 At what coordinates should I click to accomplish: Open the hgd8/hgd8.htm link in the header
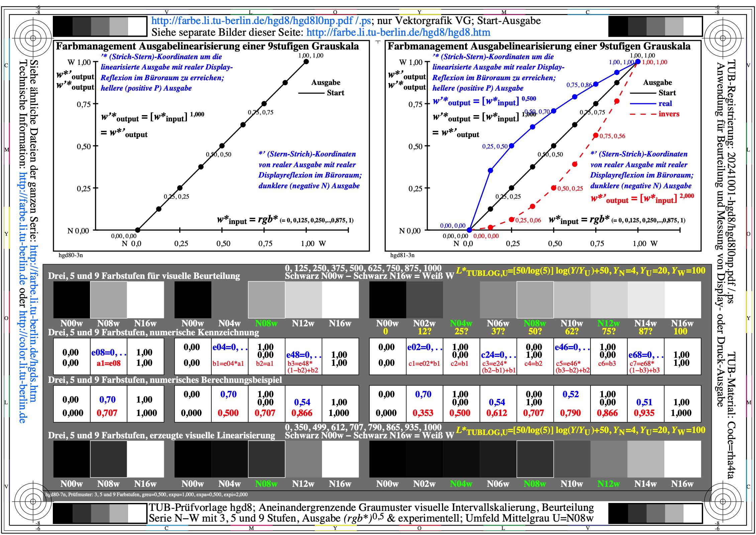398,32
